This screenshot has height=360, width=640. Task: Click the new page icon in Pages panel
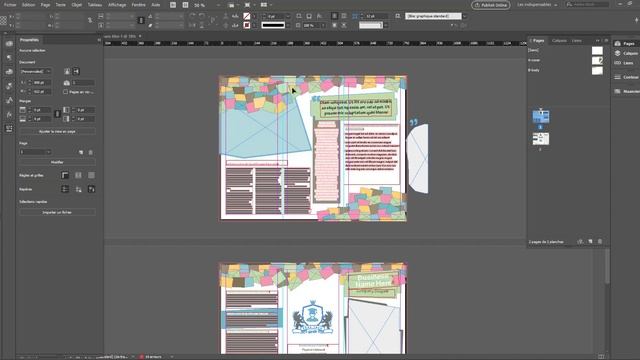590,242
